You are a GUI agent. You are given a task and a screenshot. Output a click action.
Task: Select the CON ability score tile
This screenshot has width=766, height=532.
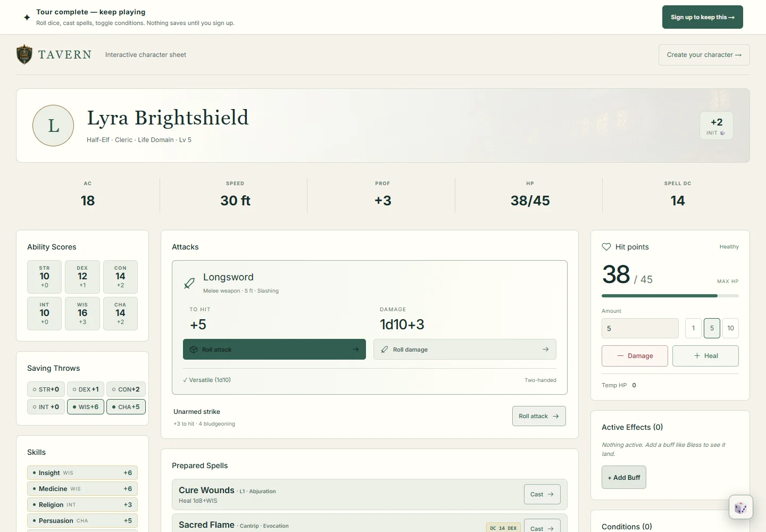coord(120,277)
